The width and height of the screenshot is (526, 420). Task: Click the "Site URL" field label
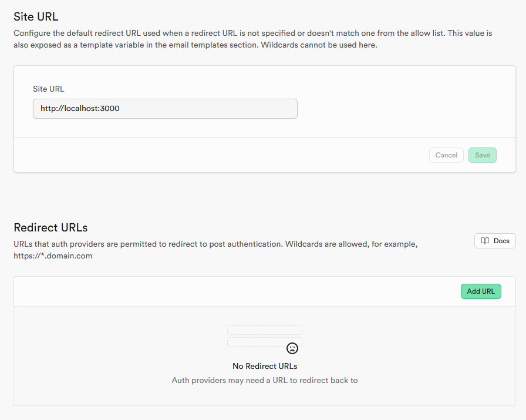tap(49, 89)
